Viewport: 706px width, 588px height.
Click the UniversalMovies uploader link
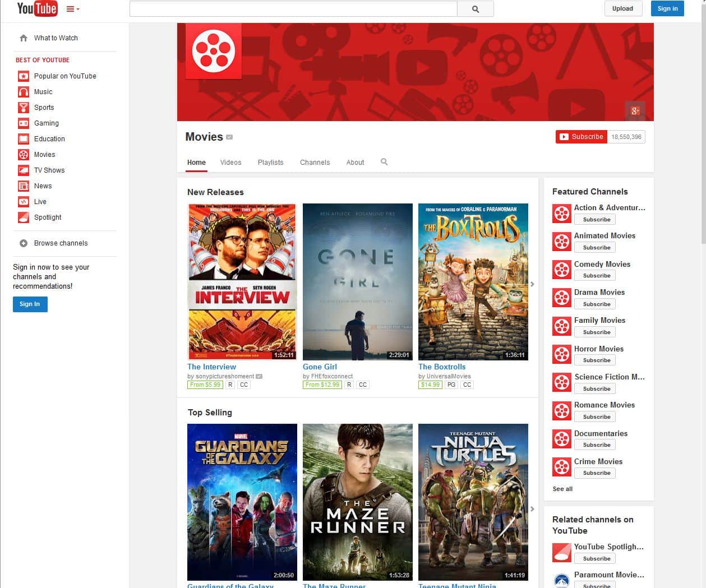click(449, 376)
